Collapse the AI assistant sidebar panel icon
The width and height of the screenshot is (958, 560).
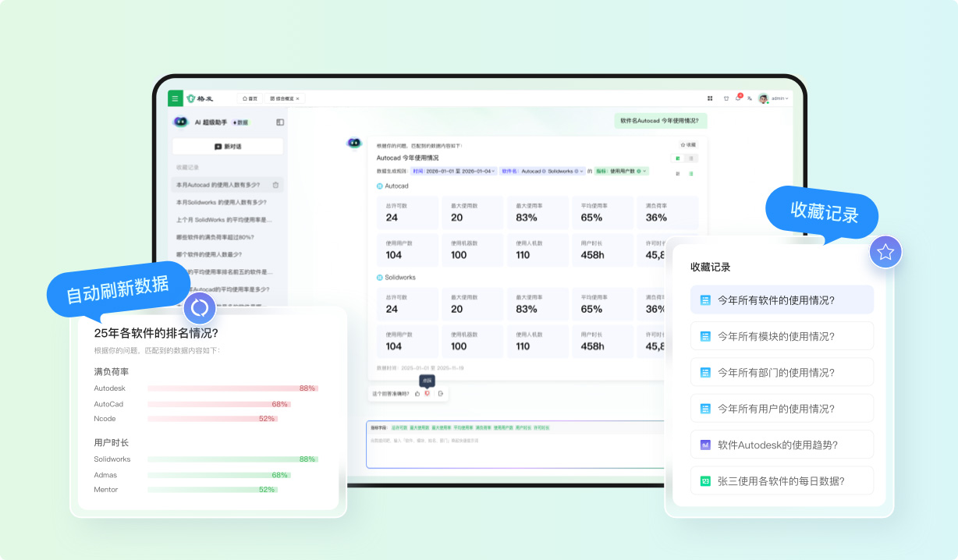[x=280, y=122]
